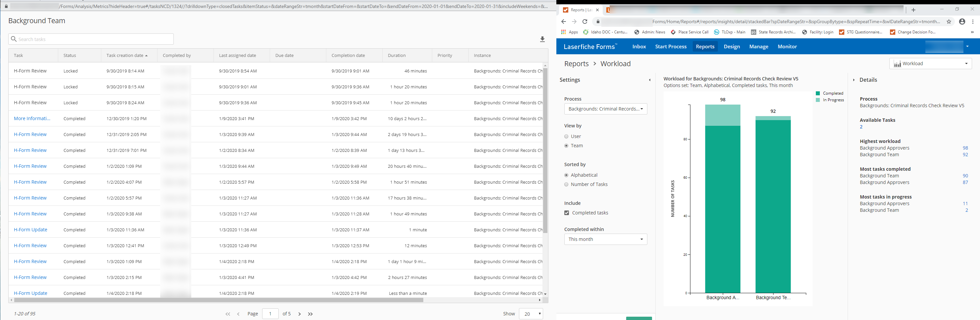
Task: Go to the next page arrow
Action: 300,314
